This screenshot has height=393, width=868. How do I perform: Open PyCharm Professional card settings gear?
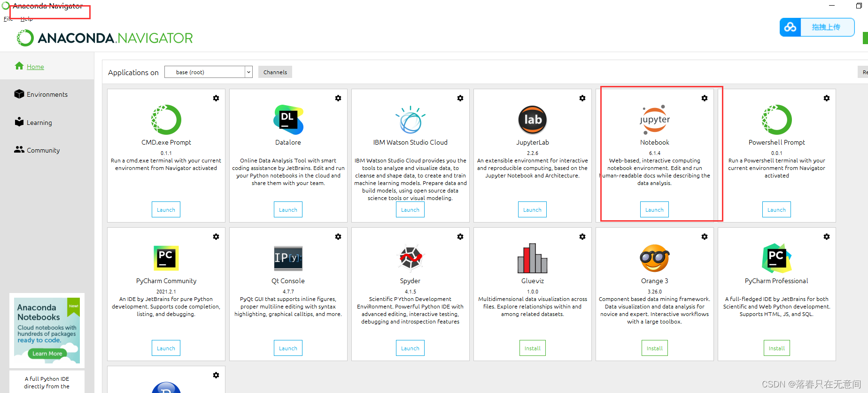coord(827,237)
